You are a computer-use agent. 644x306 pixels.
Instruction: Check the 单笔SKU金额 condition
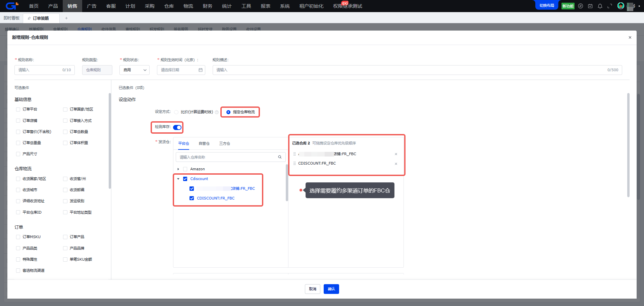65,260
